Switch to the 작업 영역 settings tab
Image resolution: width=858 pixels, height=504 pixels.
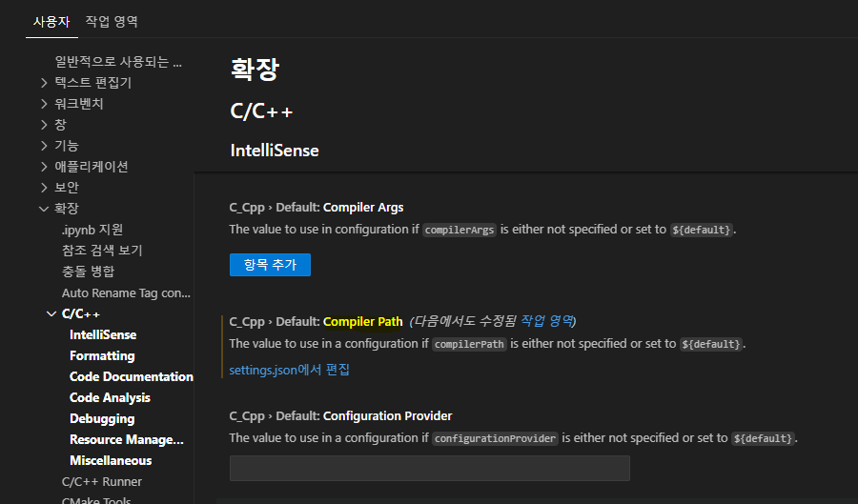point(112,22)
